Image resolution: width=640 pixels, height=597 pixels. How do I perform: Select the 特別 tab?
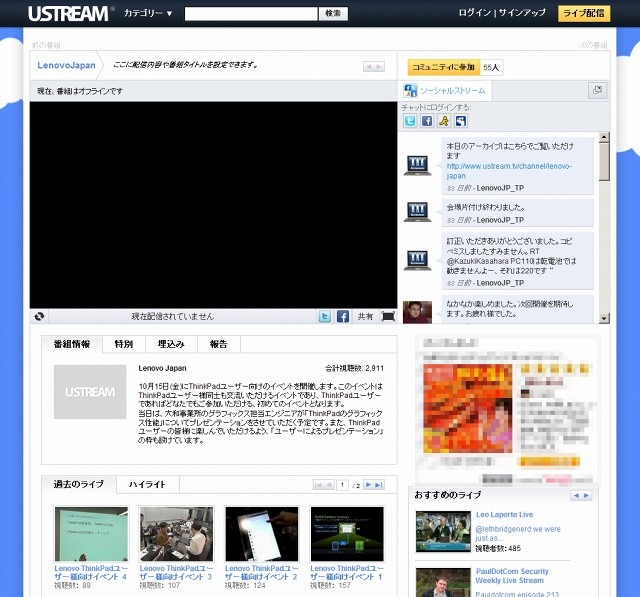(x=124, y=344)
